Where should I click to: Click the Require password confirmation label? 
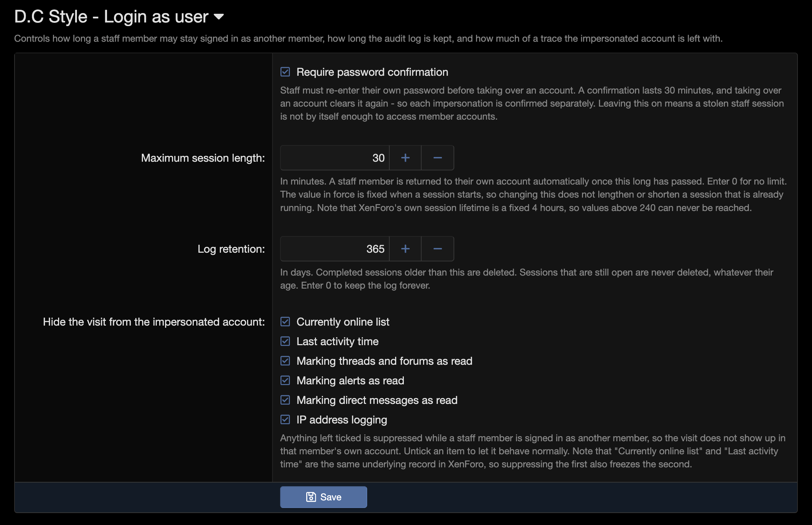coord(372,72)
